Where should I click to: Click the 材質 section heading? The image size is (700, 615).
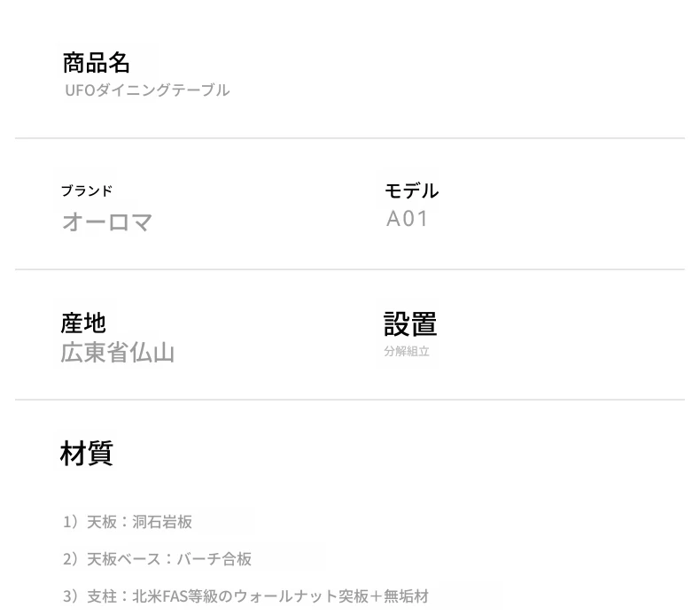[86, 454]
